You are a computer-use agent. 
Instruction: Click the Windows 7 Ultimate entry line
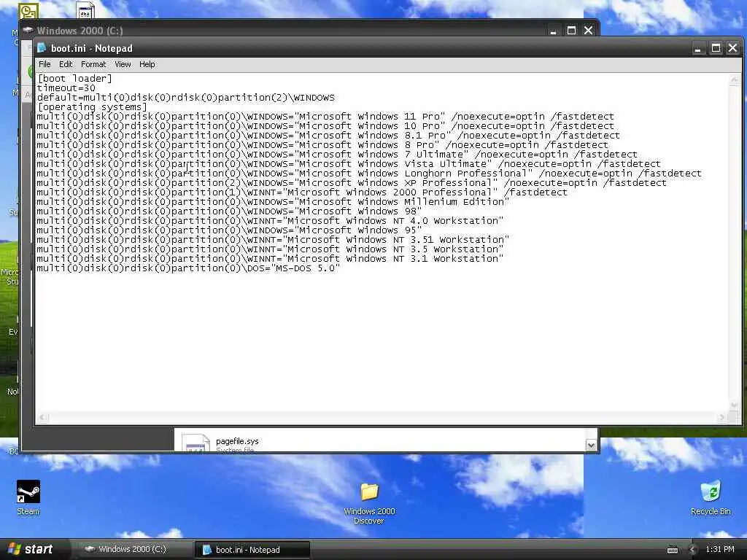tap(337, 155)
